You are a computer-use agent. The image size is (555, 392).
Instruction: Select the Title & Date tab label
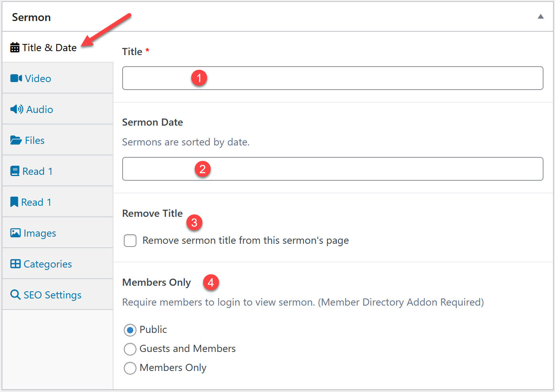[x=49, y=48]
